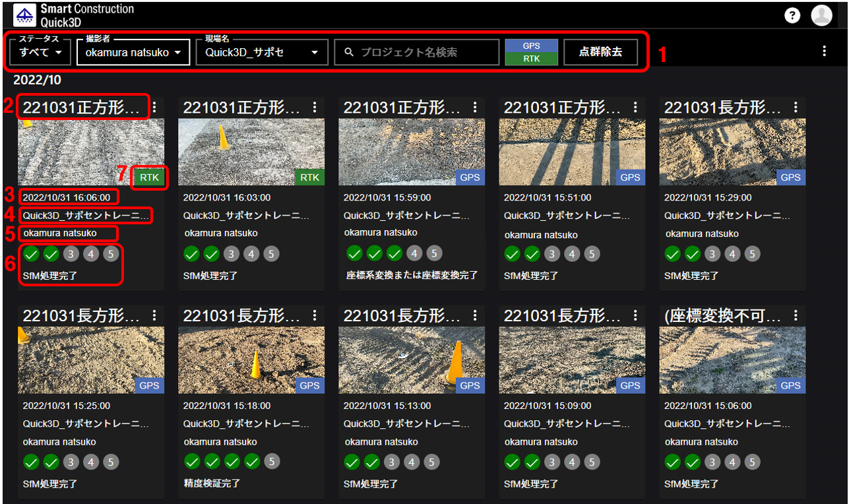Click step 3 circle on the 15:13:00 card
Image resolution: width=849 pixels, height=504 pixels.
point(392,462)
